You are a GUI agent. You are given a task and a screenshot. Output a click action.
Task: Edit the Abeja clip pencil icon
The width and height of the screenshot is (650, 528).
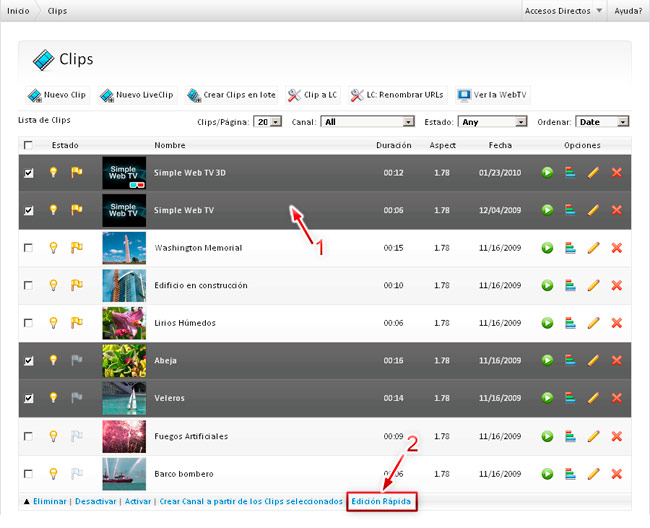(593, 360)
